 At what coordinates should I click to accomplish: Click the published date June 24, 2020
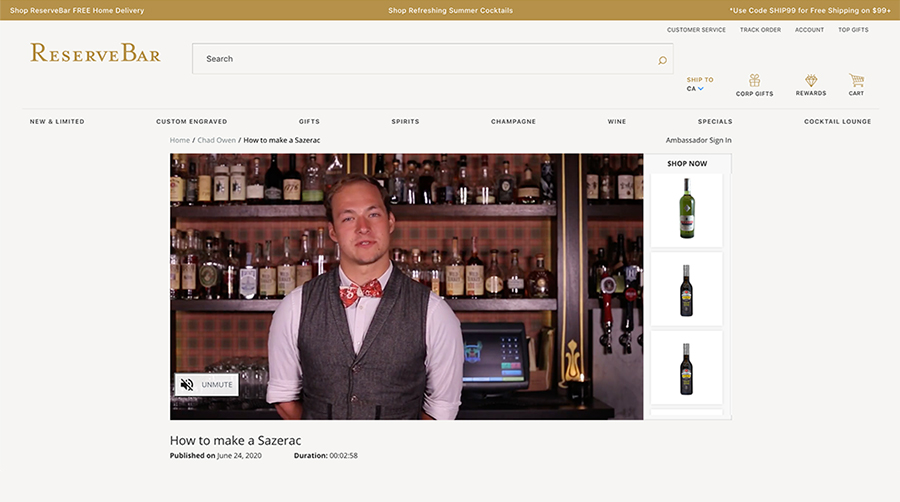point(239,456)
